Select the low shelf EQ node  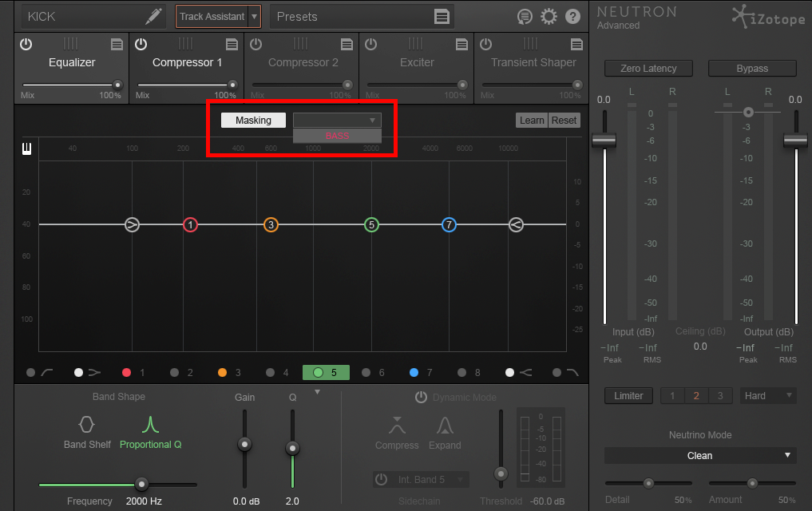132,224
